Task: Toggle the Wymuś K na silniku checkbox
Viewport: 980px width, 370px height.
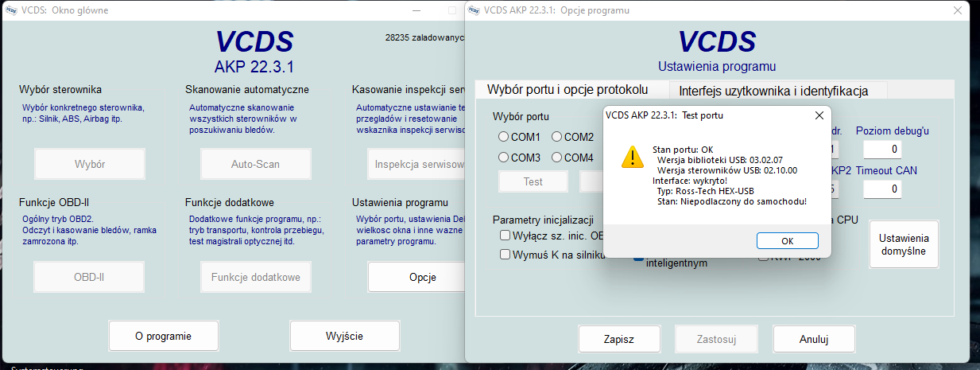Action: click(505, 255)
